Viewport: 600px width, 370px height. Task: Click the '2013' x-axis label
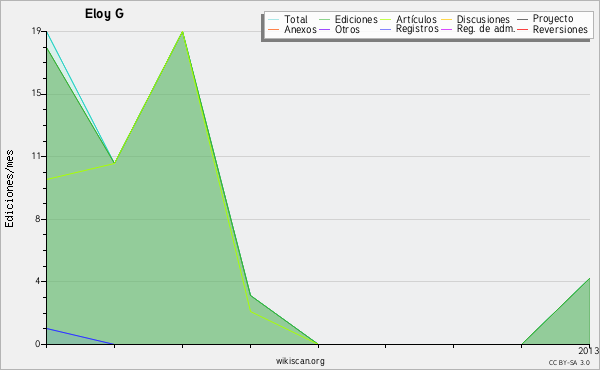point(589,350)
